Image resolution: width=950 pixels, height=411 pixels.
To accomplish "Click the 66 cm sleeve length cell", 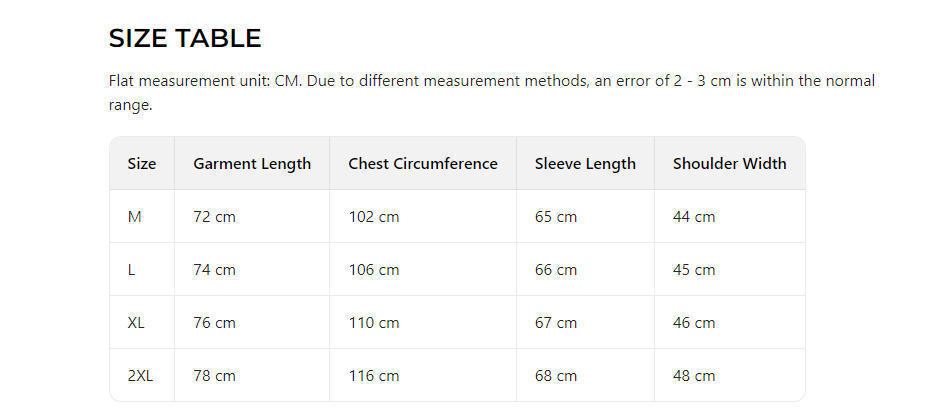I will coord(555,270).
